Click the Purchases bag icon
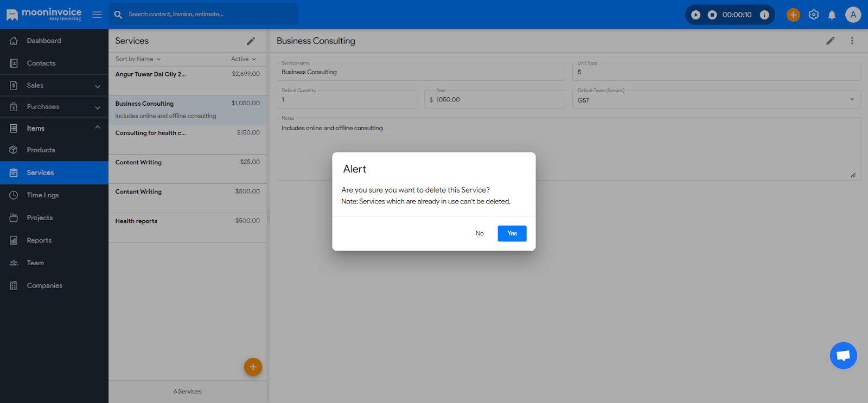Viewport: 868px width, 403px height. 14,107
